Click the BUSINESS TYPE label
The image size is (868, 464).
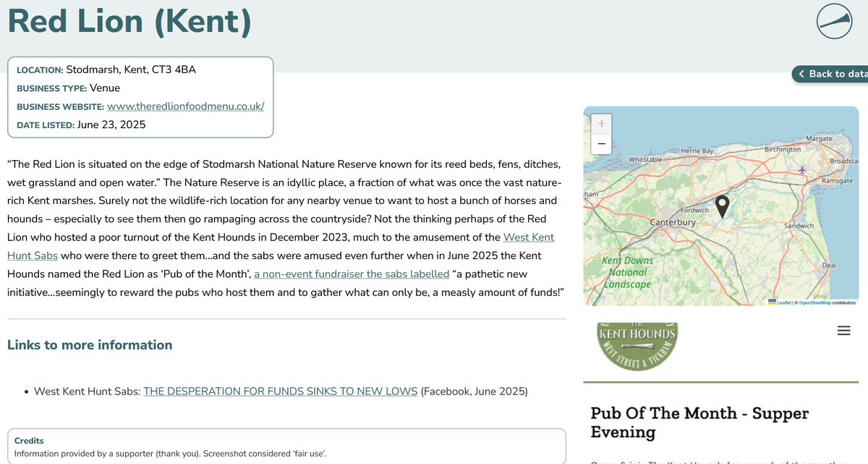[x=51, y=88]
